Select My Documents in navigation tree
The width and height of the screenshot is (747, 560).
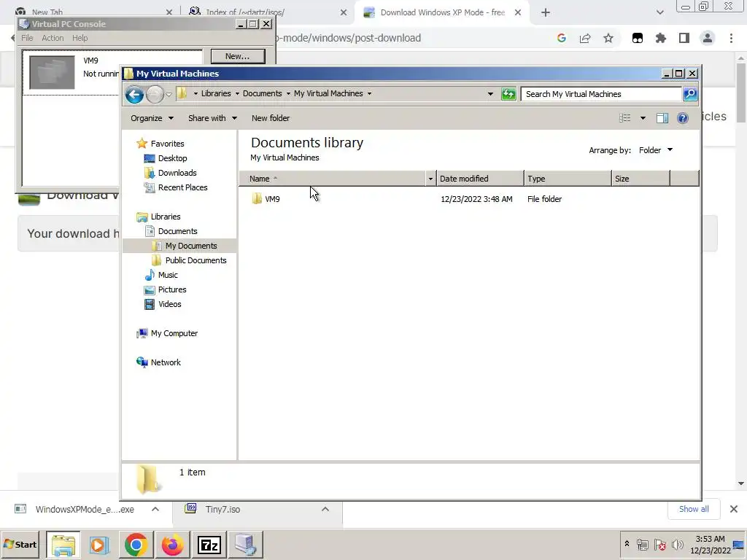(x=191, y=246)
